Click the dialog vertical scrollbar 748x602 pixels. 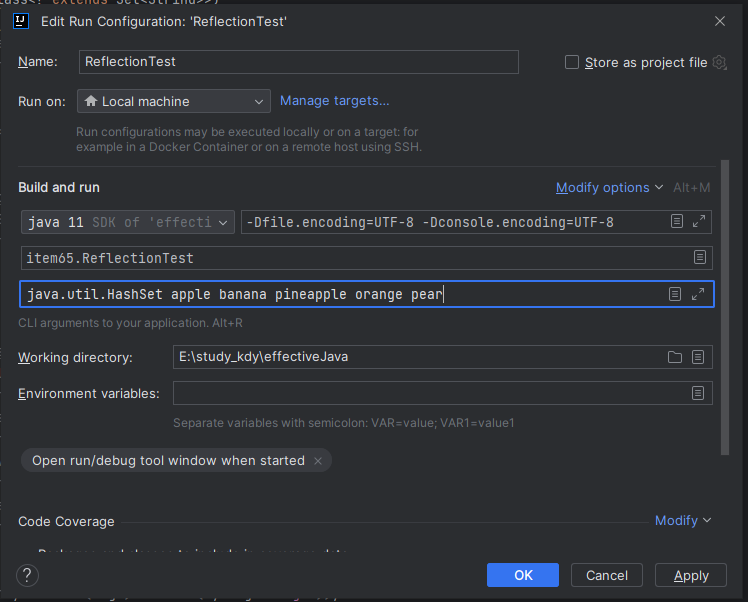point(725,307)
